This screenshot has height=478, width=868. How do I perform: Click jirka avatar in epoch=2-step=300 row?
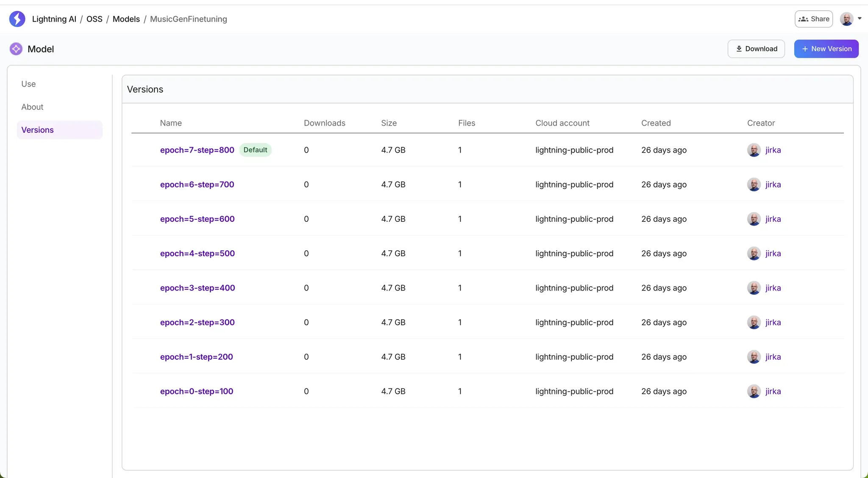click(x=754, y=322)
